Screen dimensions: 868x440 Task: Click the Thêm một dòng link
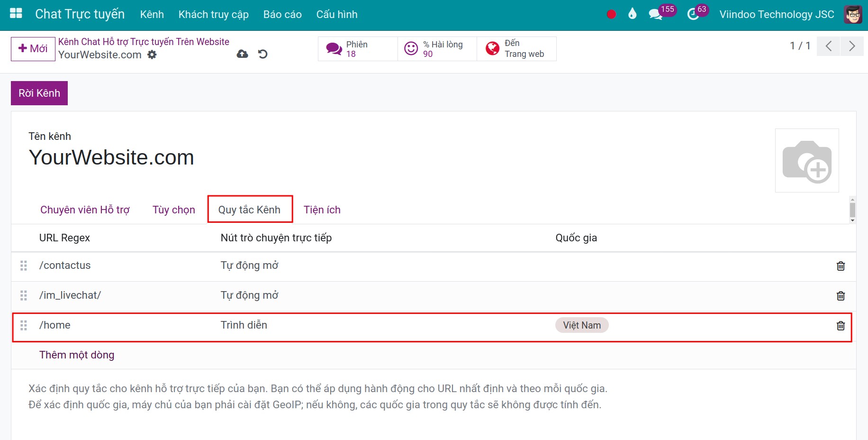click(77, 355)
